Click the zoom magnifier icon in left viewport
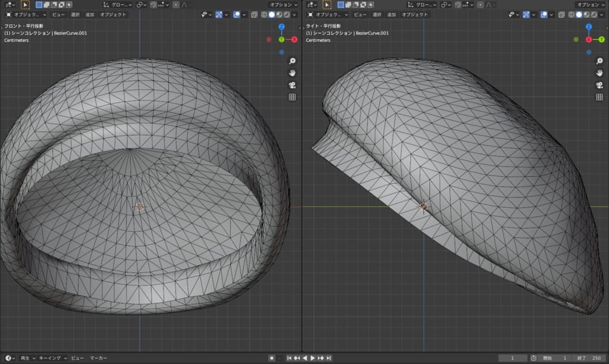 click(x=292, y=61)
